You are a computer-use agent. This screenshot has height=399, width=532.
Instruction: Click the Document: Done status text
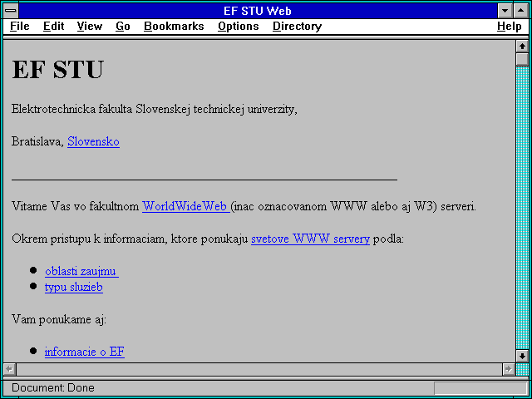[x=53, y=388]
